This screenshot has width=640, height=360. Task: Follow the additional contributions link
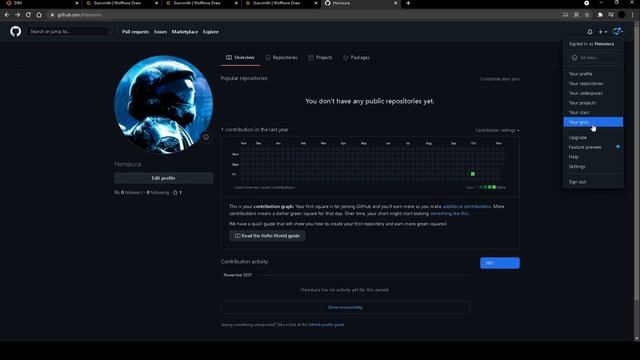467,207
